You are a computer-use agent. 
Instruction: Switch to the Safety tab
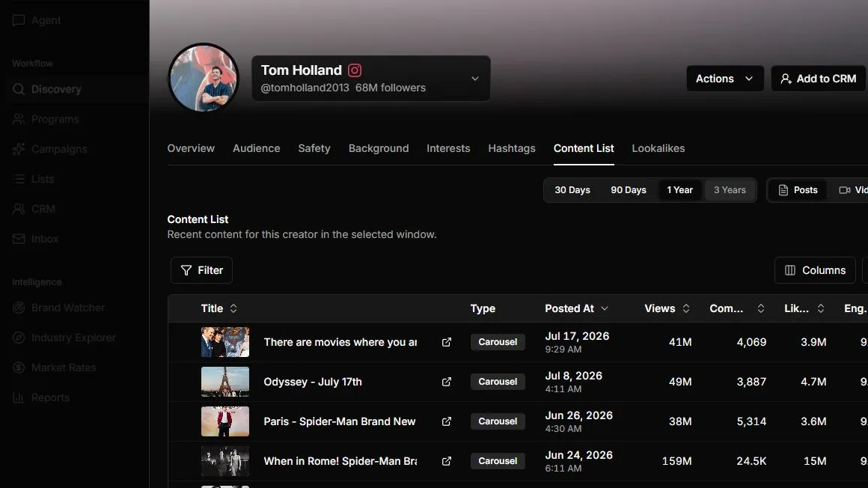point(314,148)
